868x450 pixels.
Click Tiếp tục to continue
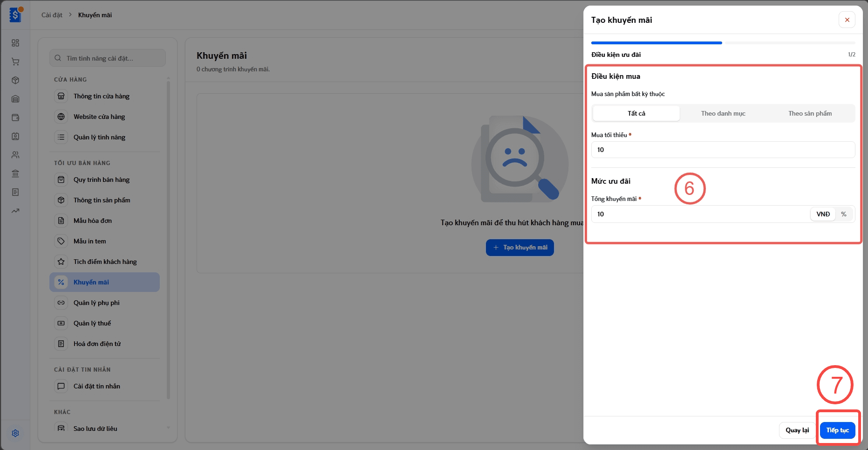(x=837, y=430)
